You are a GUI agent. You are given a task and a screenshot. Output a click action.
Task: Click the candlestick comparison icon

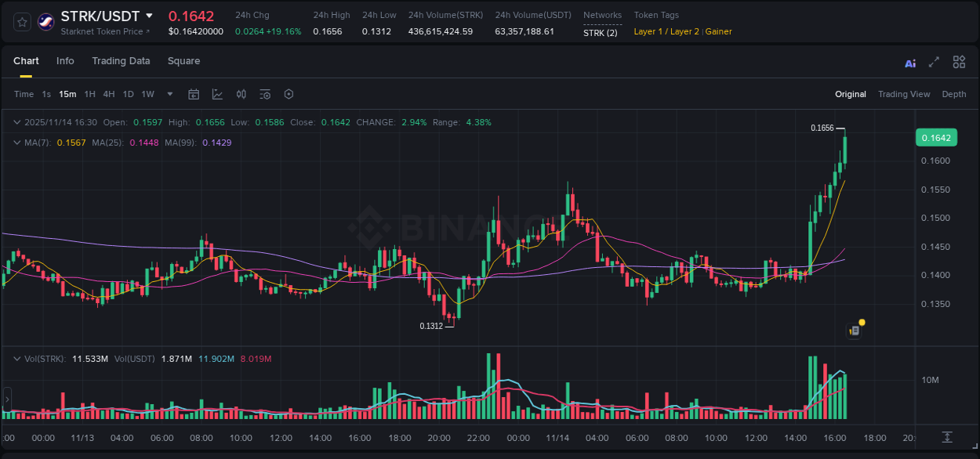[x=241, y=94]
